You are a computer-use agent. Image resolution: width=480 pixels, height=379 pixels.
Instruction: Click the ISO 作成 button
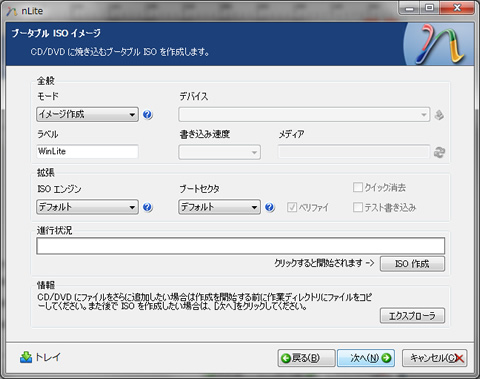412,264
